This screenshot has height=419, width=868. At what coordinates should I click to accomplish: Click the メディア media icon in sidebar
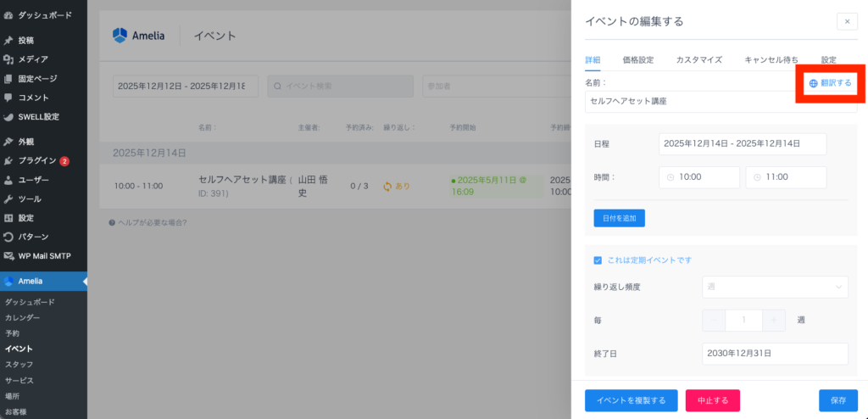(x=8, y=59)
